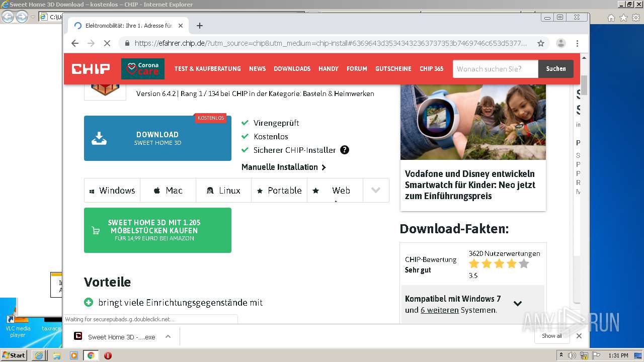This screenshot has width=644, height=362.
Task: Bookmark this page with star icon
Action: pos(541,43)
